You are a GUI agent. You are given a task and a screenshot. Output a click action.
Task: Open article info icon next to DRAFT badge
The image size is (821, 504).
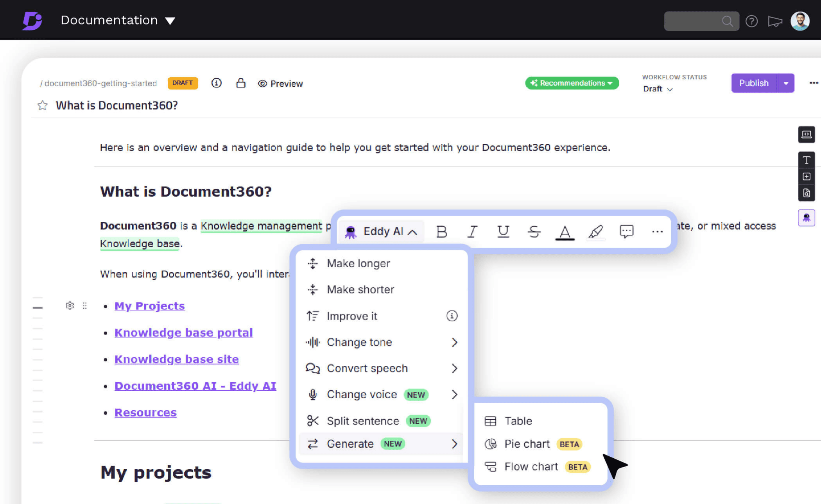tap(216, 83)
